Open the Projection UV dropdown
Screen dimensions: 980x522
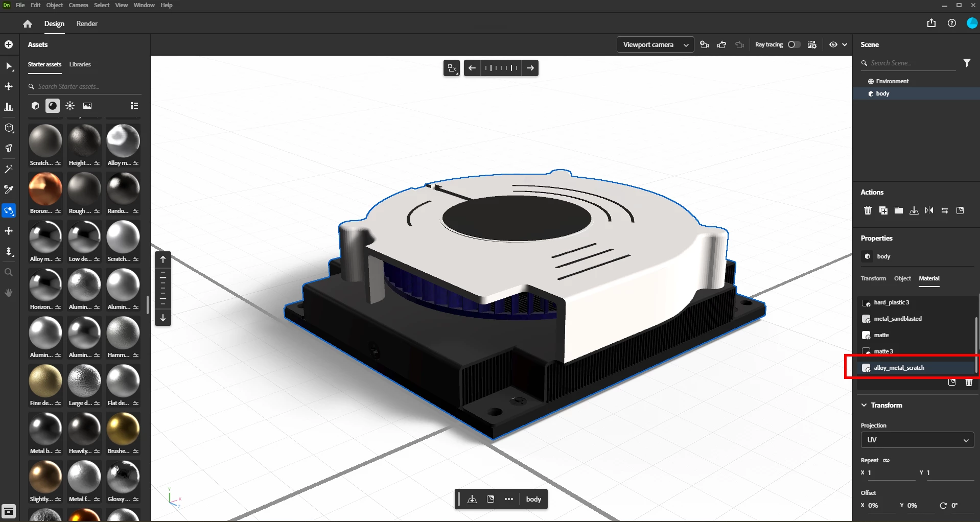pos(917,440)
